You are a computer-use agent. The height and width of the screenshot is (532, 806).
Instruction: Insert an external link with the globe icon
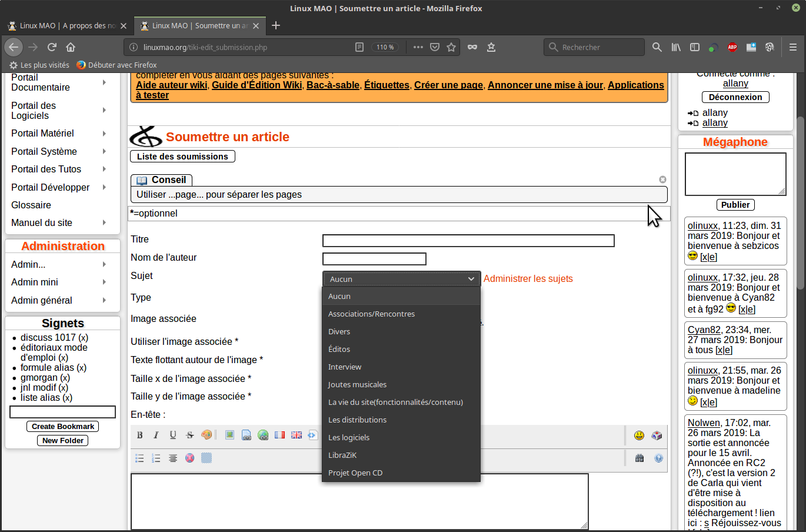coord(263,435)
